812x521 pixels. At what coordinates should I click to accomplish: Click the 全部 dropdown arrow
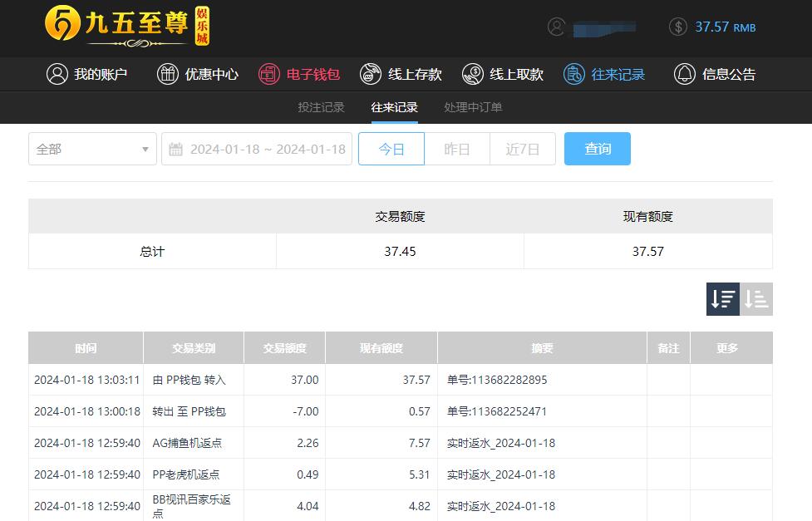click(145, 149)
